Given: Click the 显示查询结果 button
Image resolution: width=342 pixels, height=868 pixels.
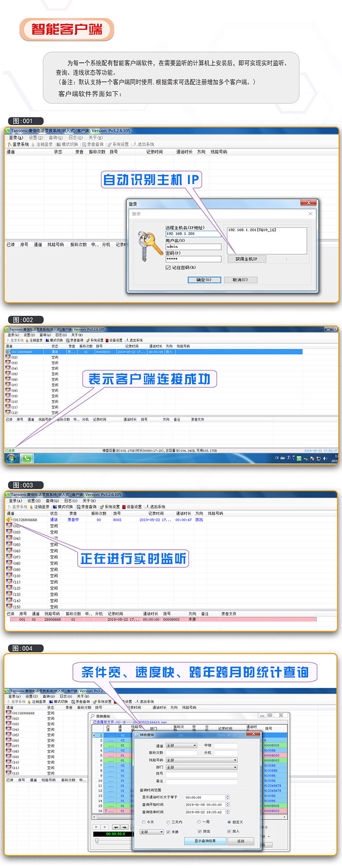Looking at the screenshot, I should pos(205,841).
